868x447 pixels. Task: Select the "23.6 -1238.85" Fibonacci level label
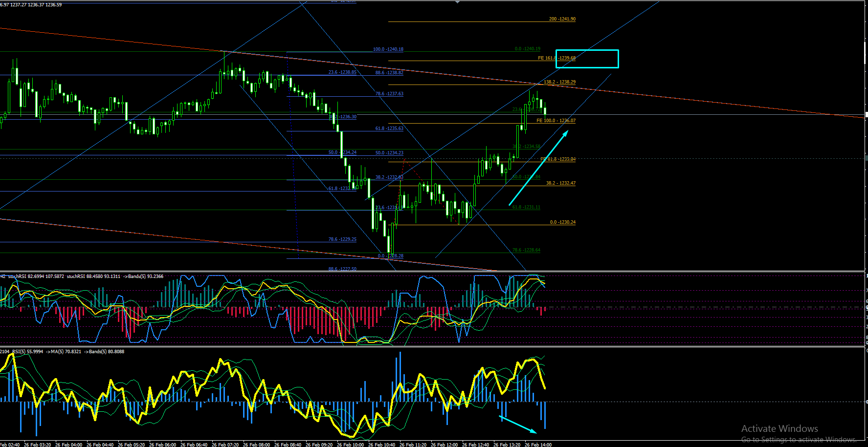click(342, 72)
